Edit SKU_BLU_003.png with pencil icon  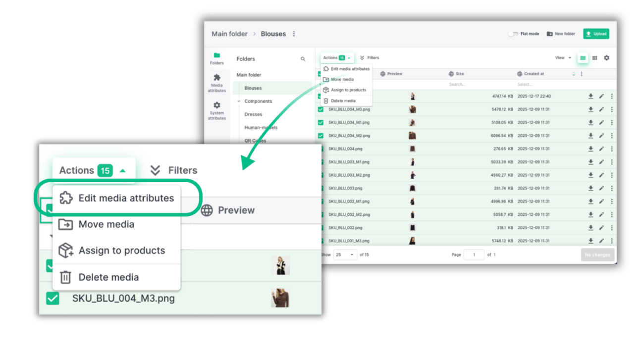[601, 188]
